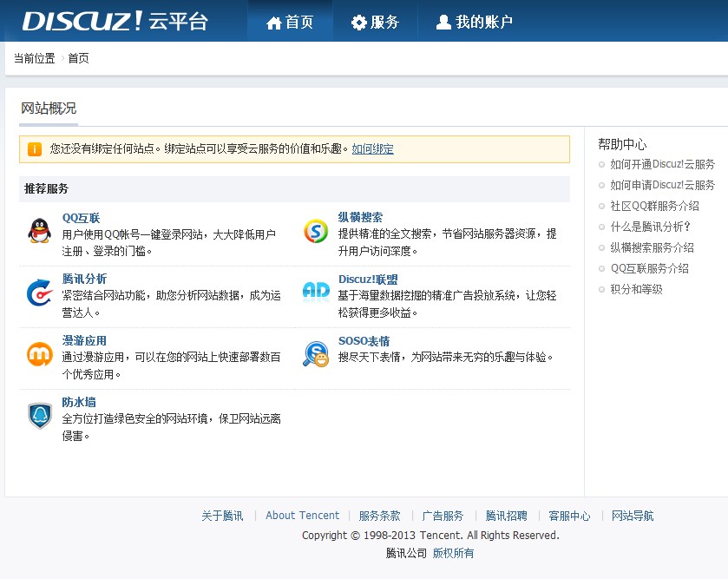The image size is (728, 579).
Task: Open the 腾讯分析 service link
Action: click(84, 279)
